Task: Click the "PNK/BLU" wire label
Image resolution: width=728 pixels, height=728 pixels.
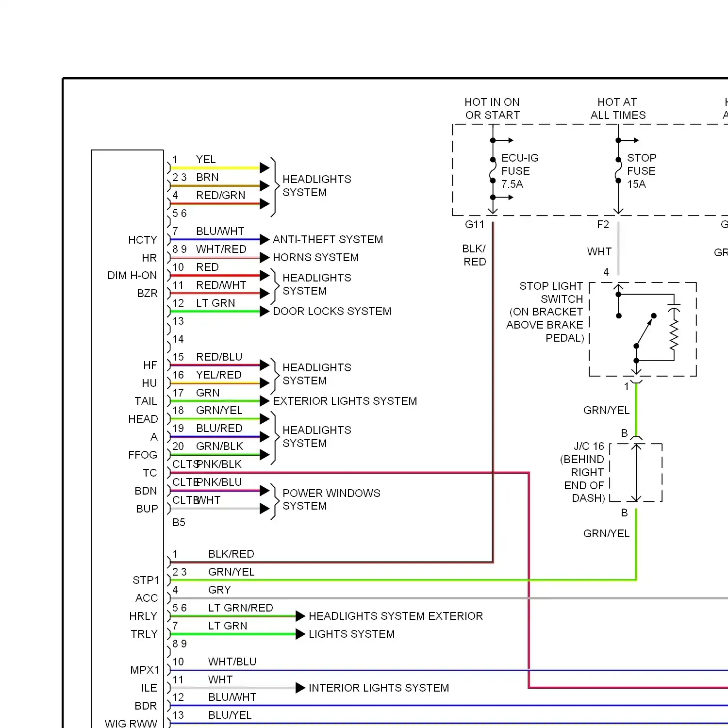Action: 219,482
